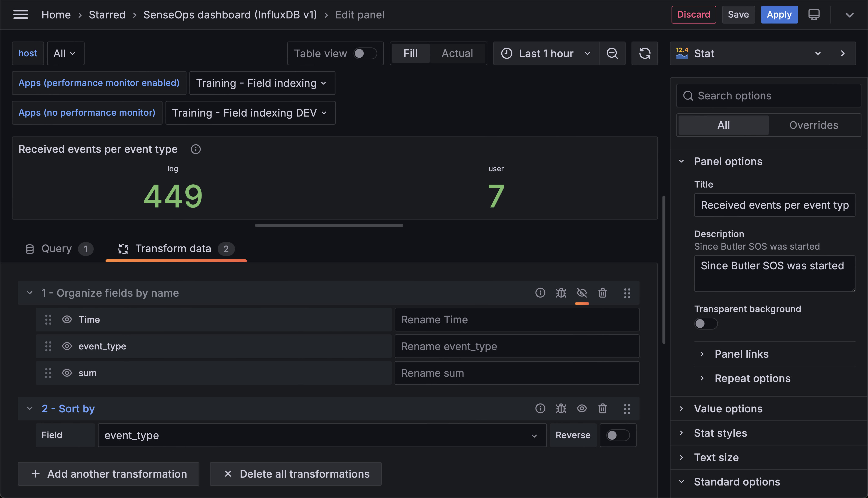The height and width of the screenshot is (498, 868).
Task: Open debug for Organize fields transformation
Action: pos(561,293)
